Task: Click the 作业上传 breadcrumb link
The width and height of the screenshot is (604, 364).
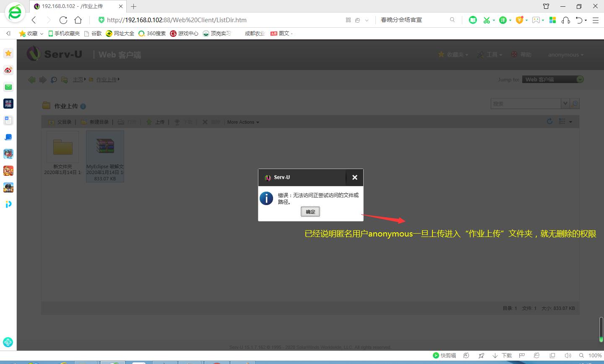Action: 107,79
